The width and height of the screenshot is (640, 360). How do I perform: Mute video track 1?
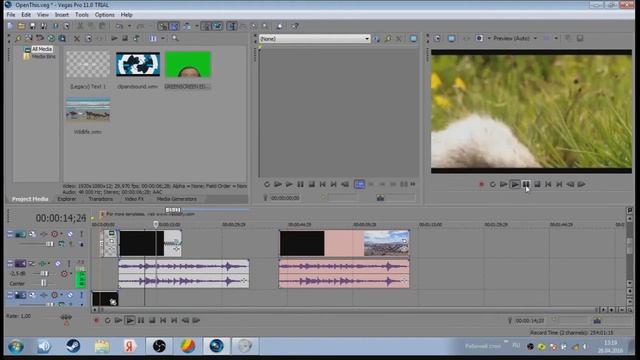[70, 234]
